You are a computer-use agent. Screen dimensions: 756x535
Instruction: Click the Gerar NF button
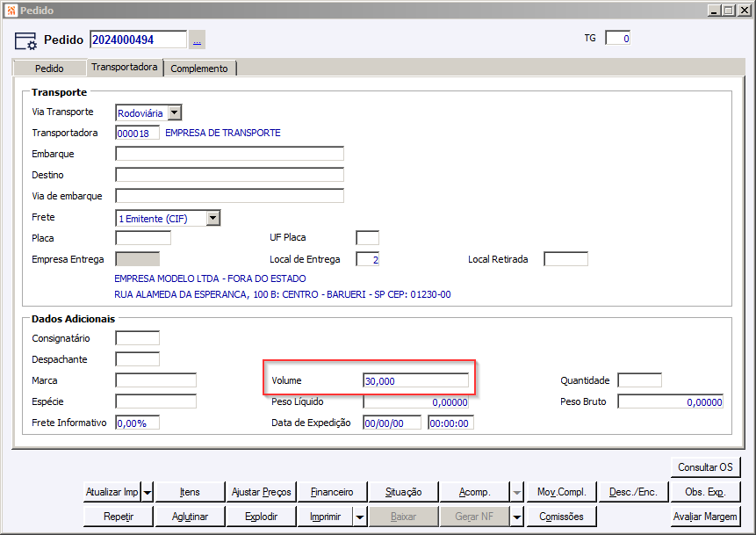click(x=475, y=517)
